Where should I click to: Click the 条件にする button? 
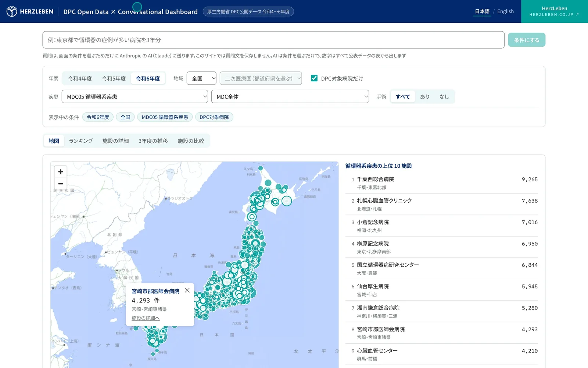coord(527,40)
